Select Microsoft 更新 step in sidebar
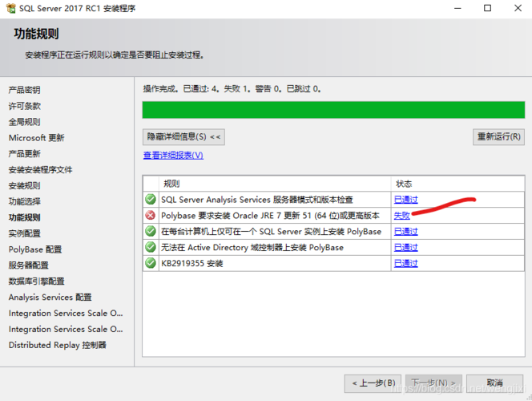The height and width of the screenshot is (401, 532). pyautogui.click(x=37, y=138)
